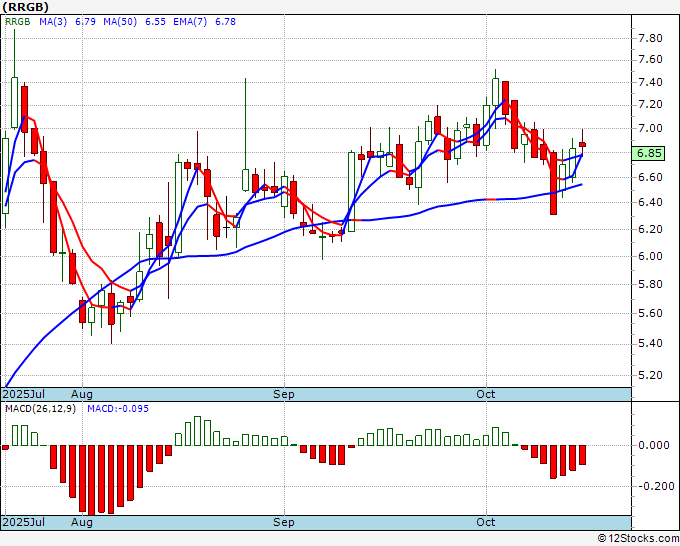Click Oct on the price chart timeline
Image resolution: width=680 pixels, height=546 pixels.
click(486, 394)
